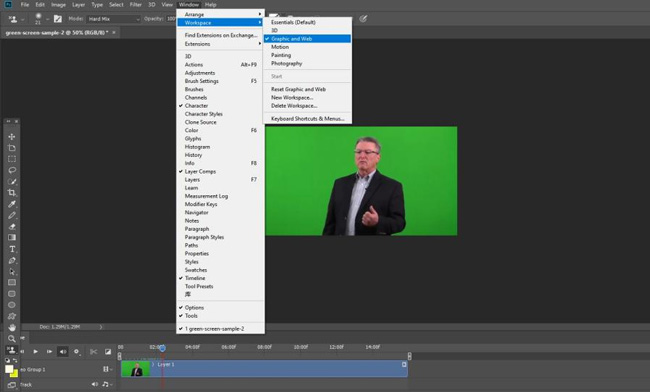
Task: Select the Move tool
Action: click(x=12, y=136)
